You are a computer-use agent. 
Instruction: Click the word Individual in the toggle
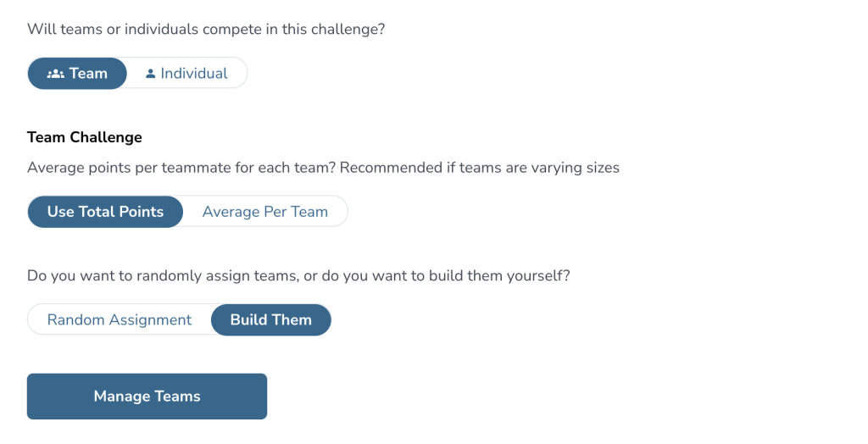click(x=194, y=74)
